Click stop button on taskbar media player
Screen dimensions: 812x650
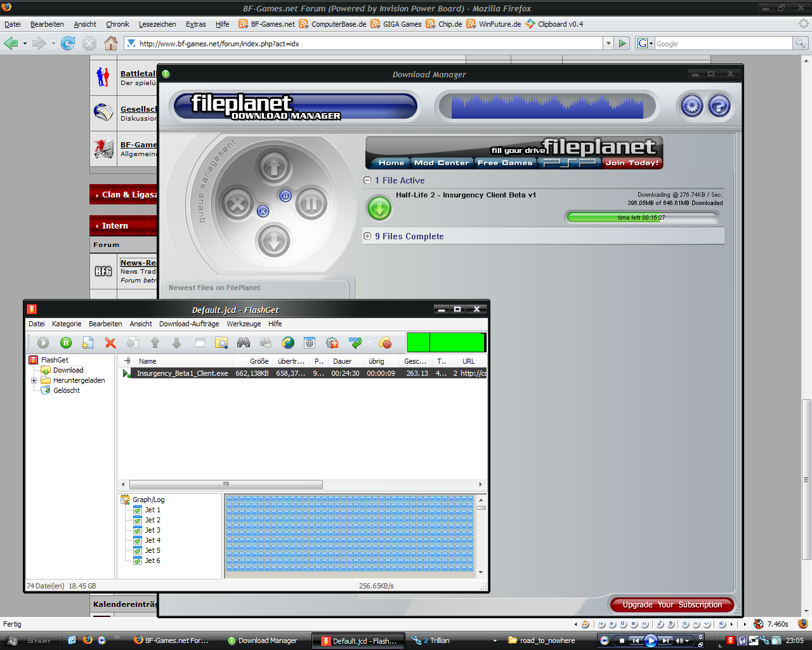point(622,640)
